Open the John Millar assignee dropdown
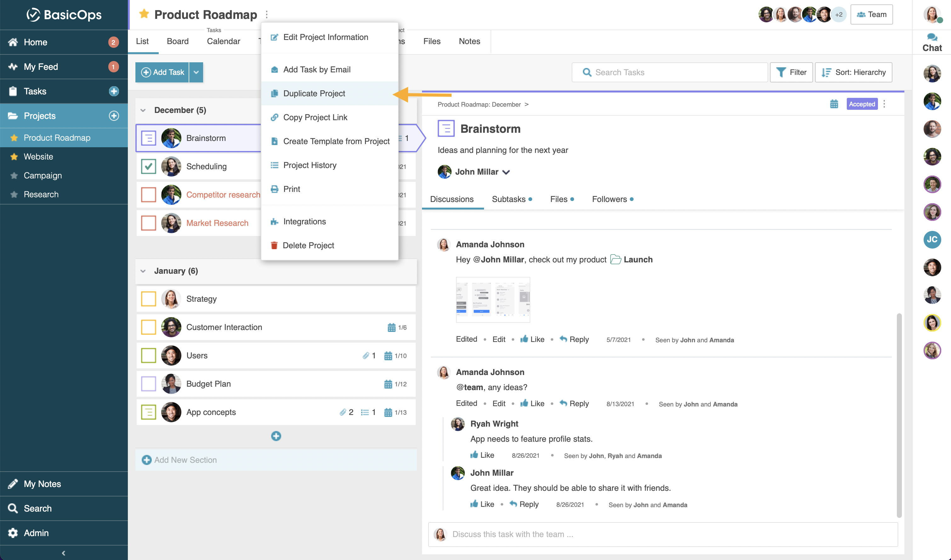 [506, 172]
